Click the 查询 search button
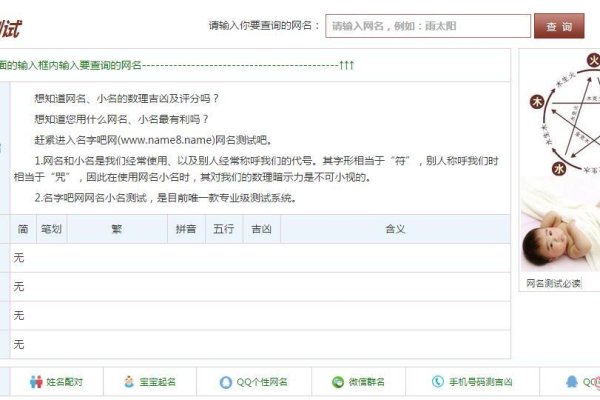Image resolution: width=600 pixels, height=400 pixels. tap(559, 26)
